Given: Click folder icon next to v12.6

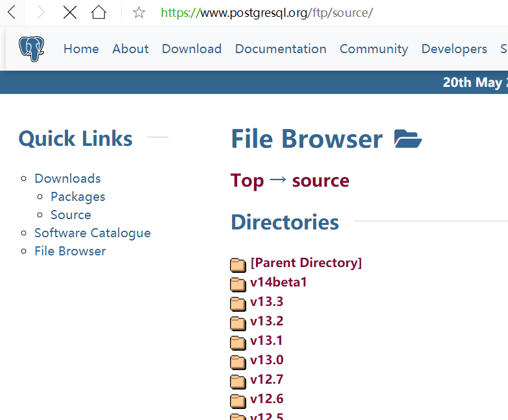Looking at the screenshot, I should pyautogui.click(x=238, y=401).
